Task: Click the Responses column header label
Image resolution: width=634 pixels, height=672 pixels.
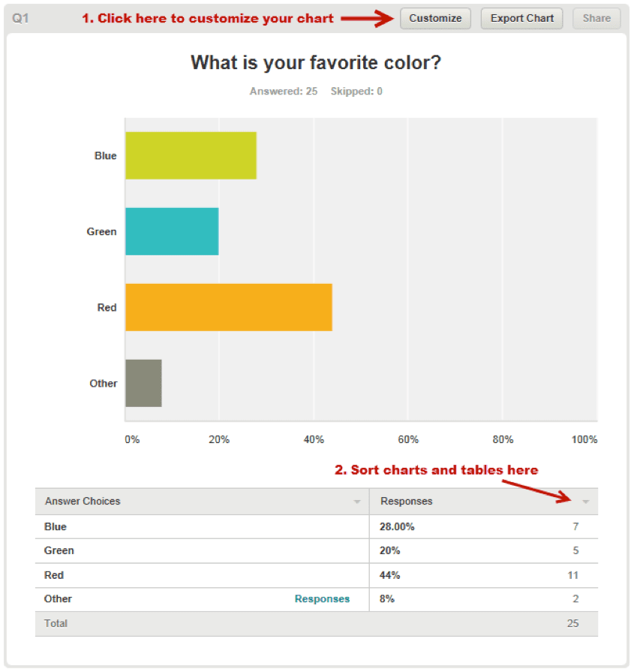Action: (x=407, y=502)
